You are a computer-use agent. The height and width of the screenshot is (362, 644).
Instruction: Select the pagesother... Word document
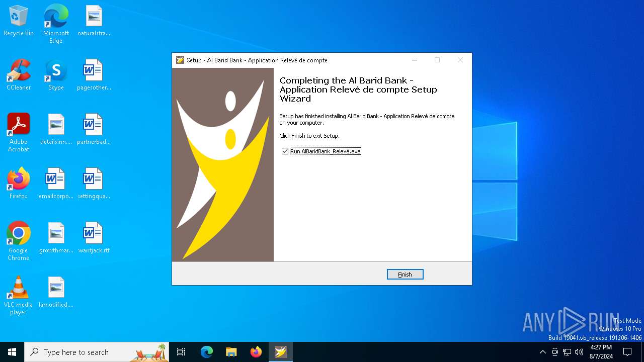94,75
